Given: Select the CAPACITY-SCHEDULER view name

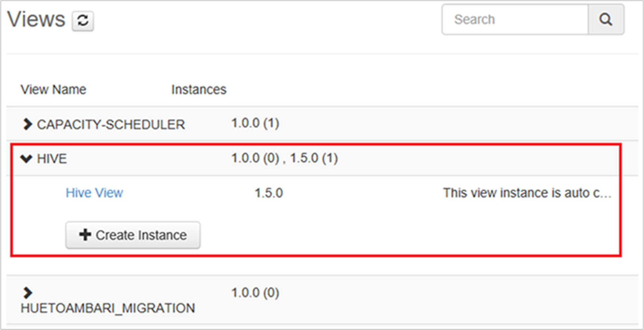Looking at the screenshot, I should pyautogui.click(x=111, y=124).
